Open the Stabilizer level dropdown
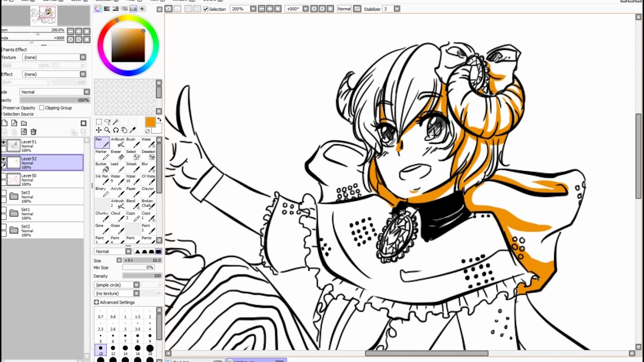Screen dimensions: 644x362 click(x=397, y=9)
